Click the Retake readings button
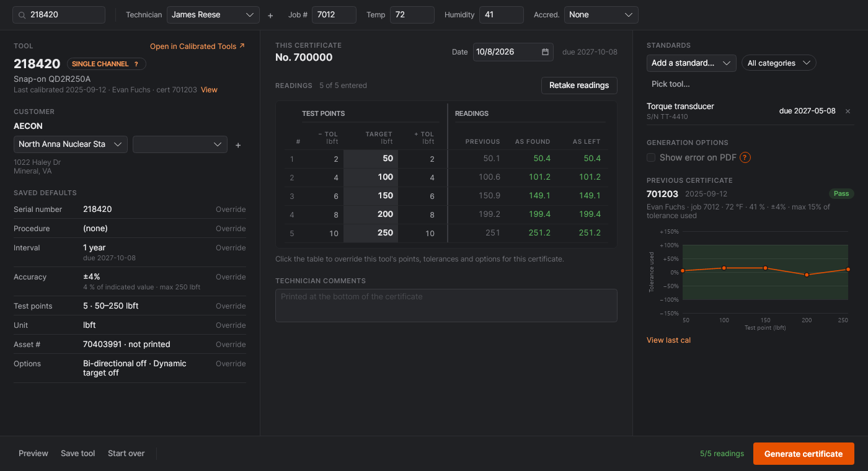This screenshot has height=471, width=868. pos(579,85)
